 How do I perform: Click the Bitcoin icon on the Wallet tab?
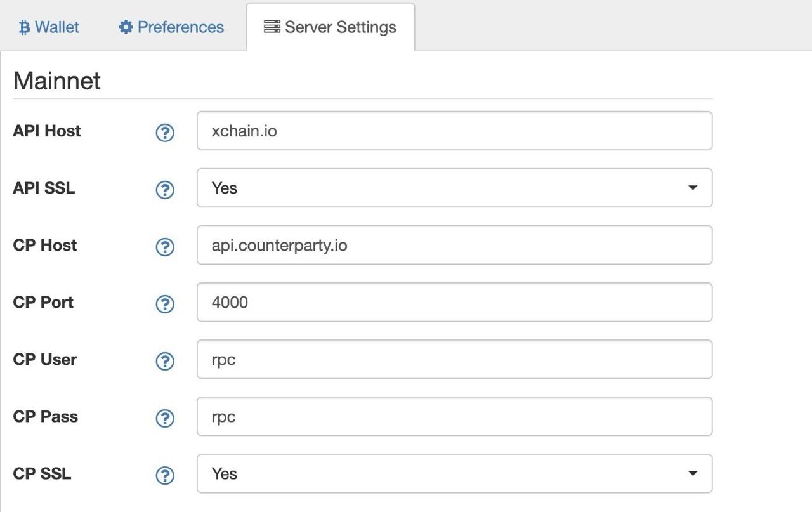tap(25, 27)
